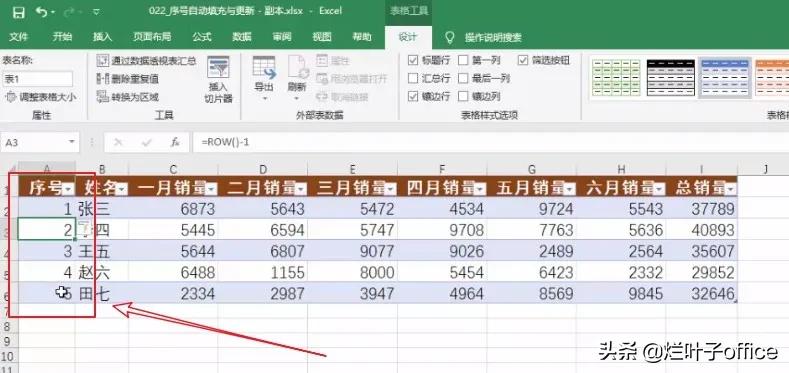Edit the table name field 表1
789x373 pixels.
coord(38,79)
